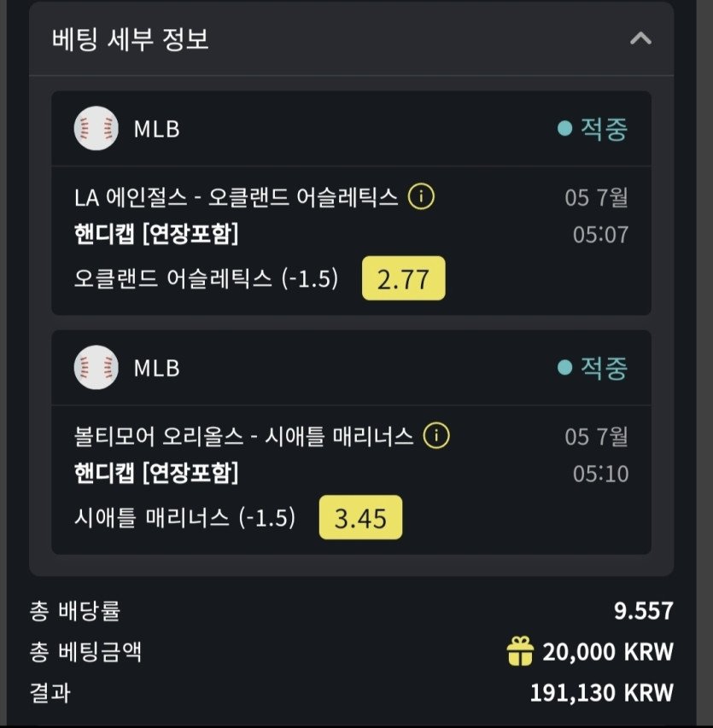Click teal status dot of first 적중
The image size is (713, 728).
point(564,128)
